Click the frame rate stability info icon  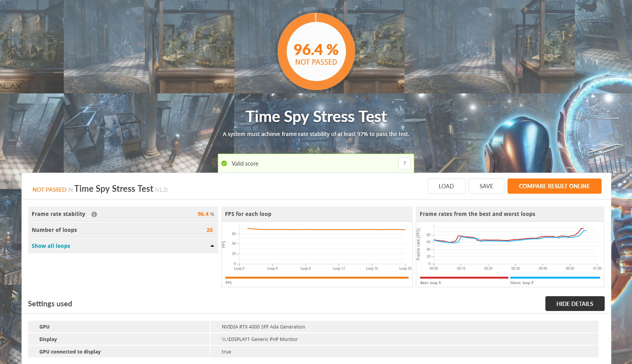pos(94,214)
